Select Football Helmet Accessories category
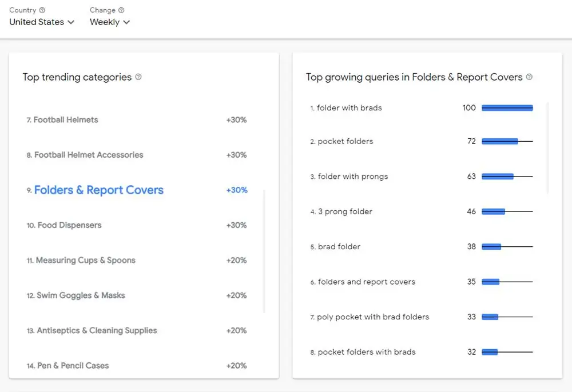 (89, 155)
